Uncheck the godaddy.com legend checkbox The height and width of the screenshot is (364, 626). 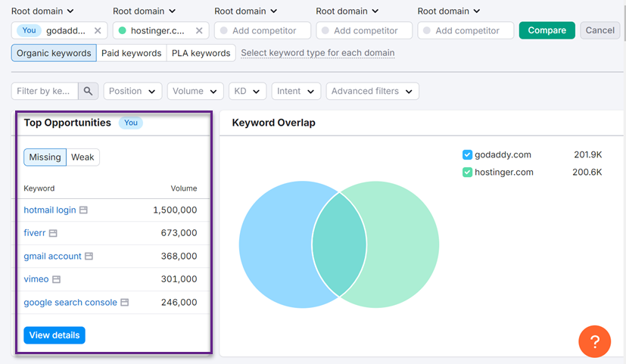pos(467,155)
